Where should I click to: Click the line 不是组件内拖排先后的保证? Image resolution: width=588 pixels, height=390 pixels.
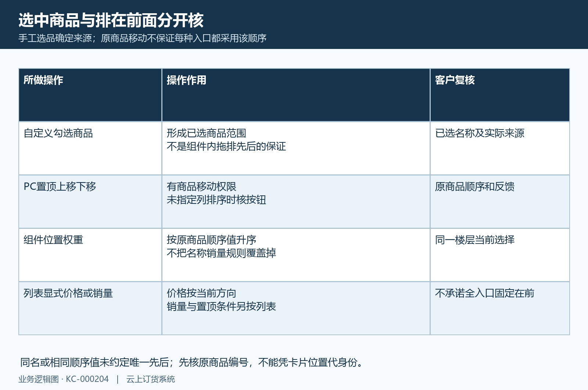pos(226,146)
